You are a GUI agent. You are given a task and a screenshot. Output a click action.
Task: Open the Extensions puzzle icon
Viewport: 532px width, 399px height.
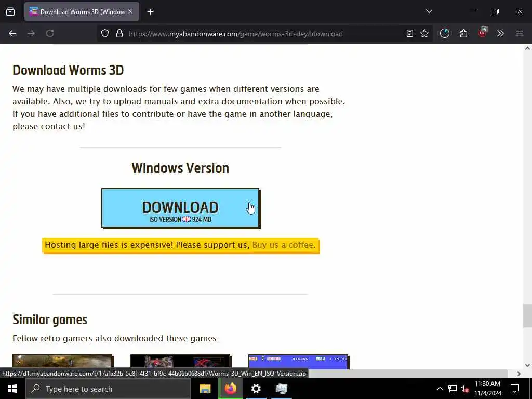tap(463, 33)
